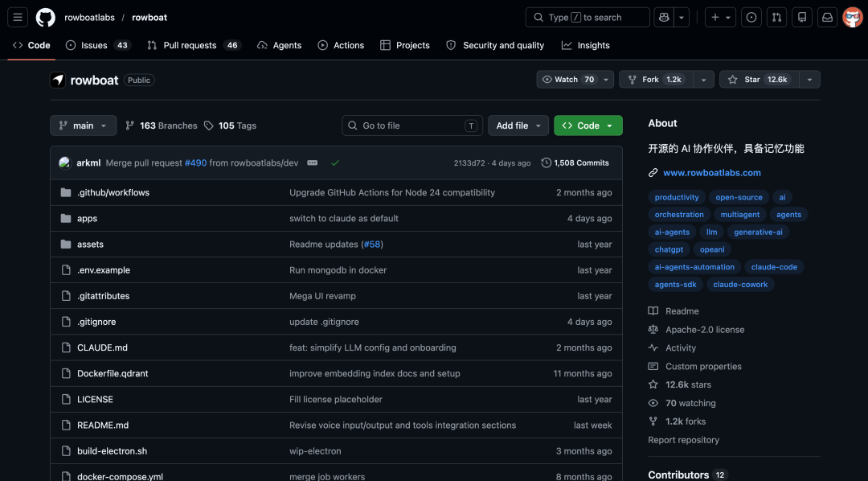
Task: Open the user avatar profile menu
Action: point(853,17)
